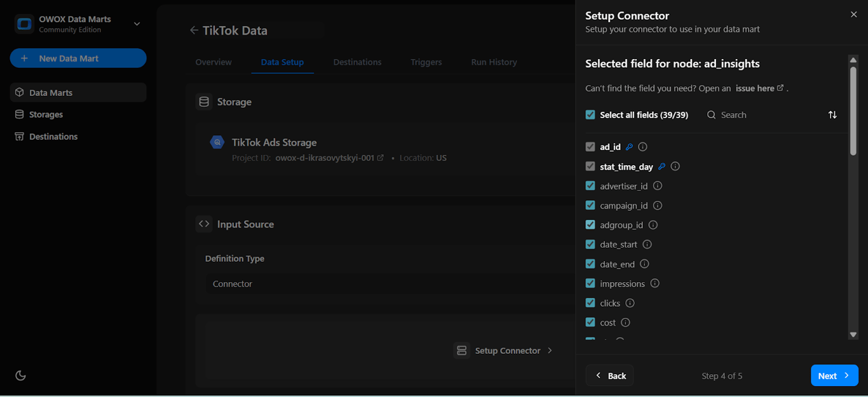Click the scrollbar up arrow

click(x=853, y=60)
